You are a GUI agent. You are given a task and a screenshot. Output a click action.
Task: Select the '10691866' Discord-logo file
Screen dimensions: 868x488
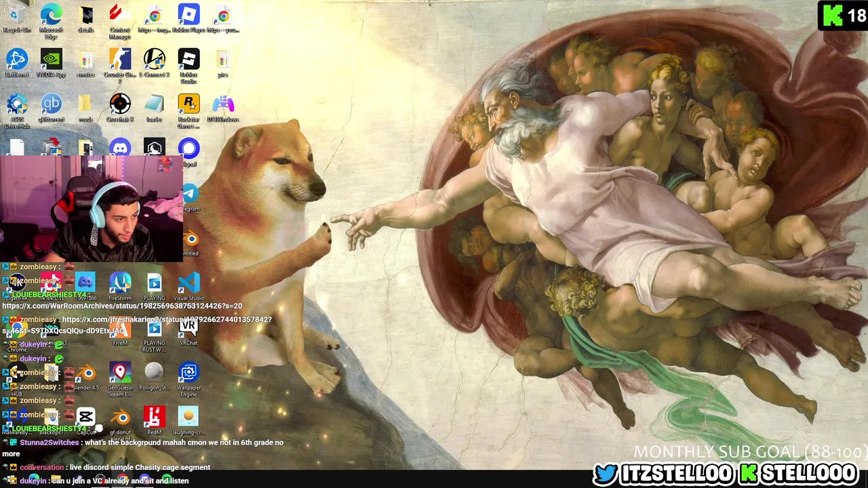click(85, 287)
